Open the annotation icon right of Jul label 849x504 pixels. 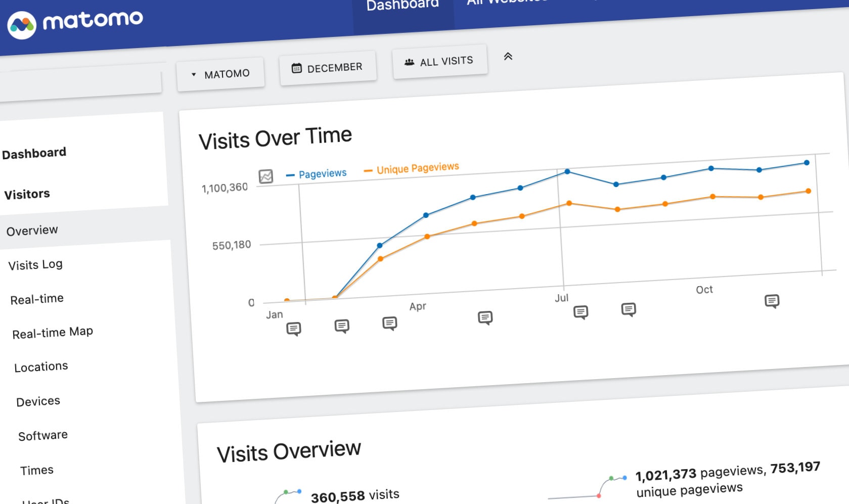pos(581,312)
